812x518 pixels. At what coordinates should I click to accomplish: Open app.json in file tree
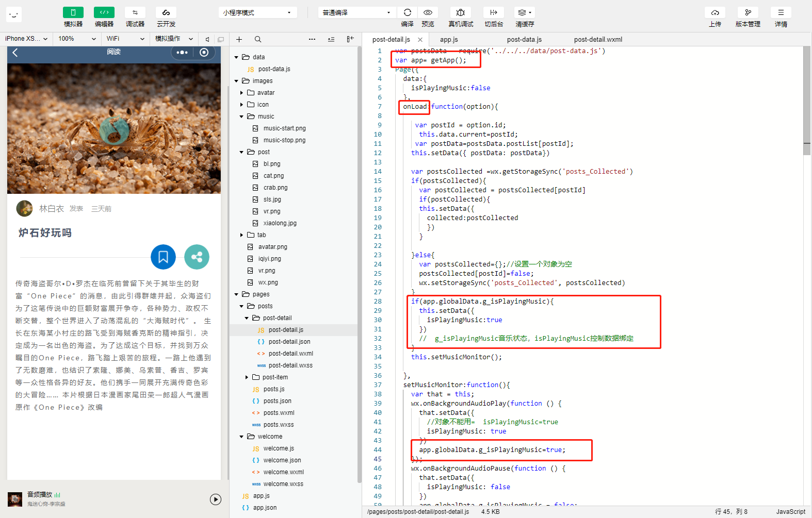click(265, 508)
